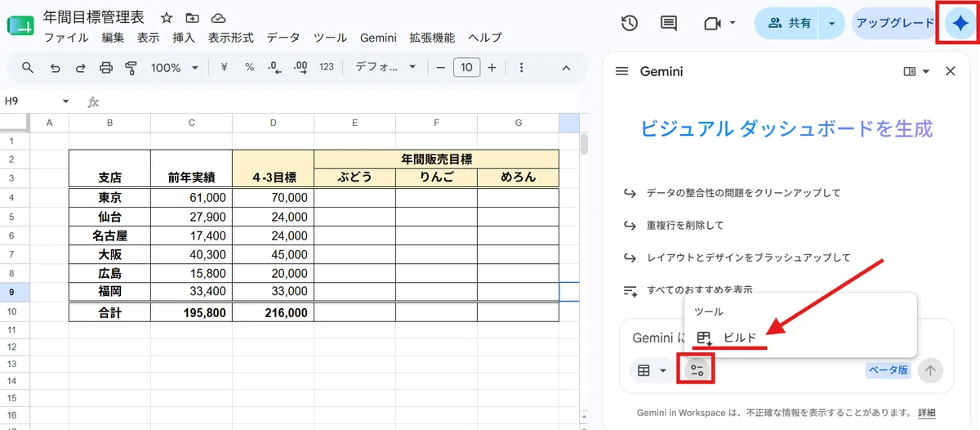
Task: Expand video call options arrow
Action: 733,23
